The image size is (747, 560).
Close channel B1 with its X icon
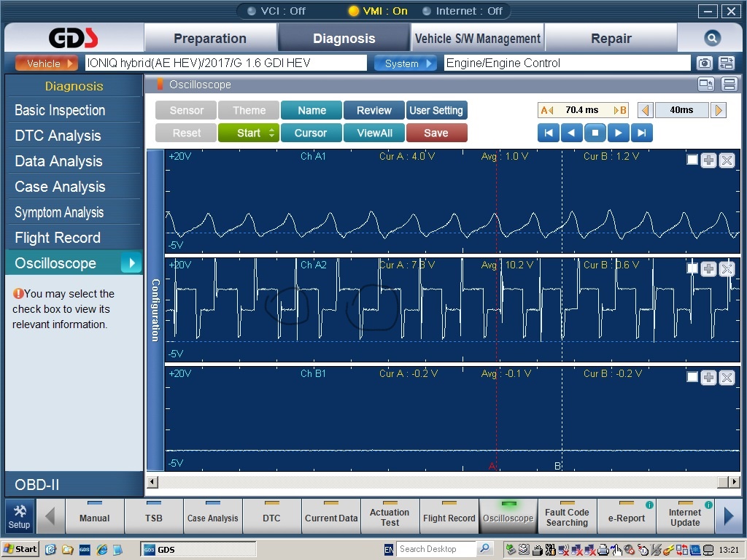point(727,378)
